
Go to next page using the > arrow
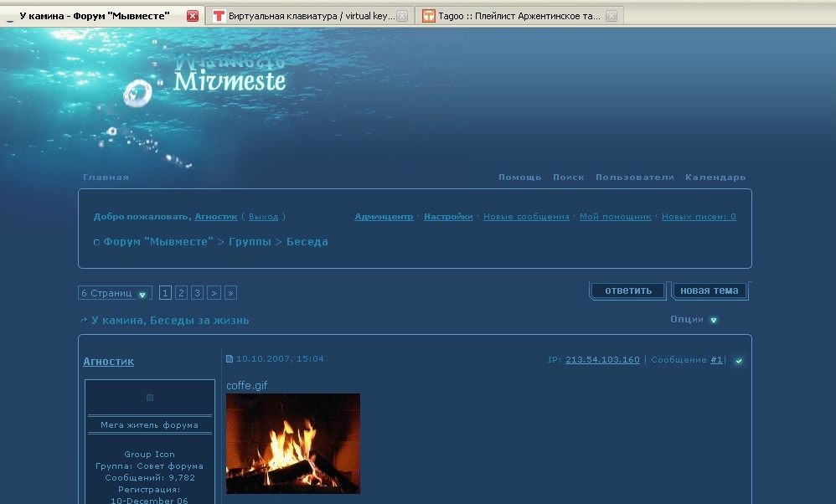pyautogui.click(x=214, y=293)
